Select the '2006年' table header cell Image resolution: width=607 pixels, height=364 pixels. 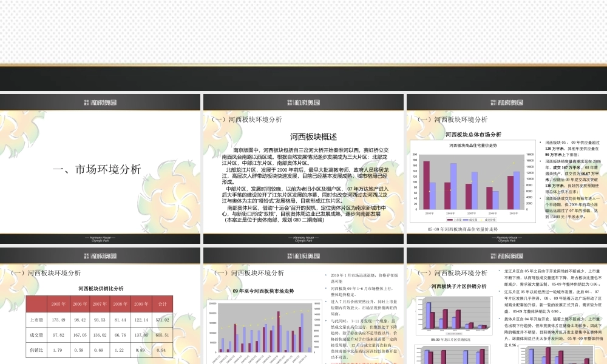[x=80, y=304]
